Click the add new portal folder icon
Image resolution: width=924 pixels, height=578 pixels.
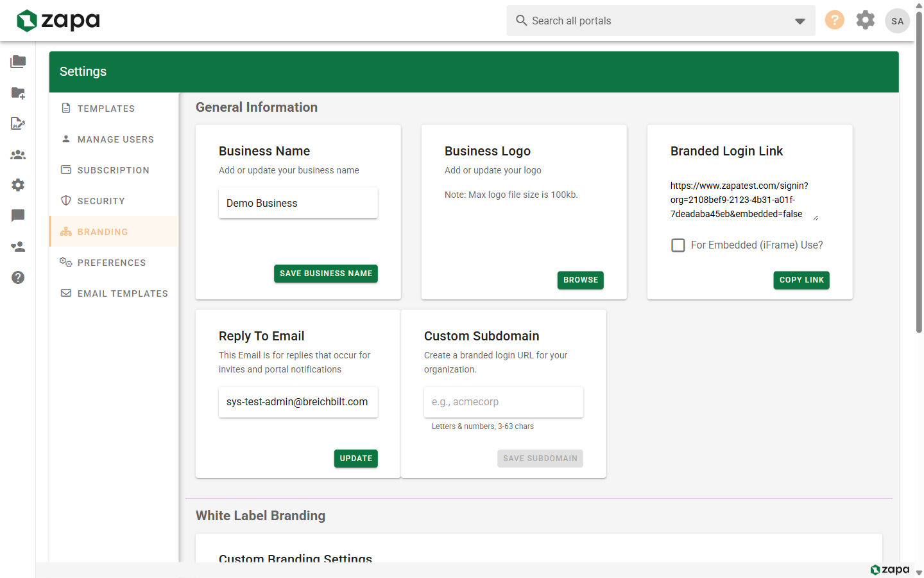click(18, 92)
